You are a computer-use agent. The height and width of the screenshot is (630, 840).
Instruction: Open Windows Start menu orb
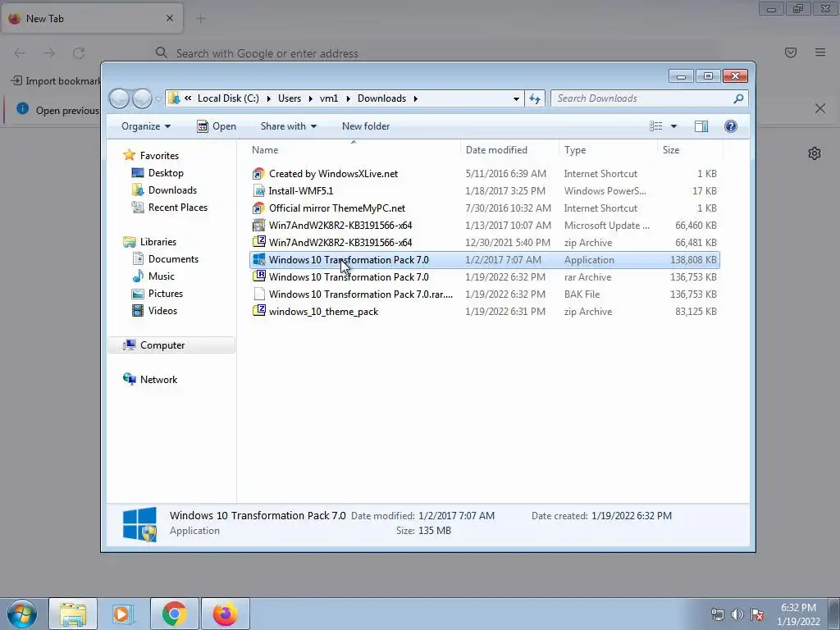pyautogui.click(x=22, y=614)
